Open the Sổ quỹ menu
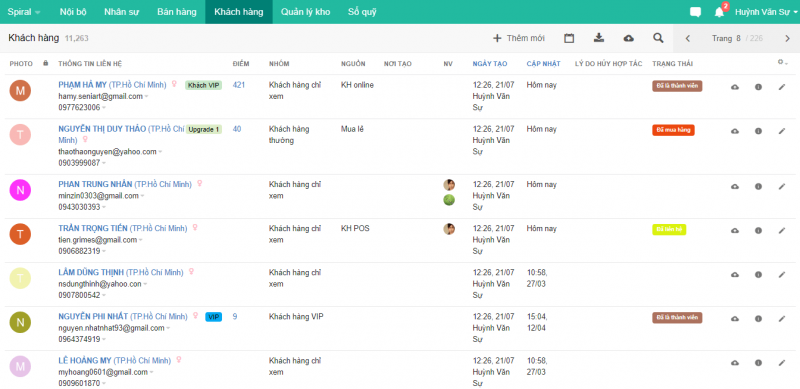Screen dimensions: 800x389 [x=362, y=12]
